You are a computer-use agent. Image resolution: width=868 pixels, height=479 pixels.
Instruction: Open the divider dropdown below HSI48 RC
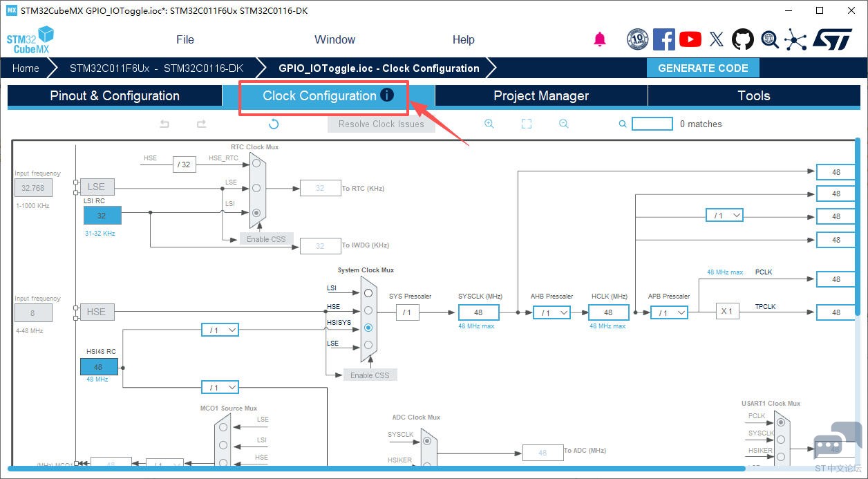(220, 387)
